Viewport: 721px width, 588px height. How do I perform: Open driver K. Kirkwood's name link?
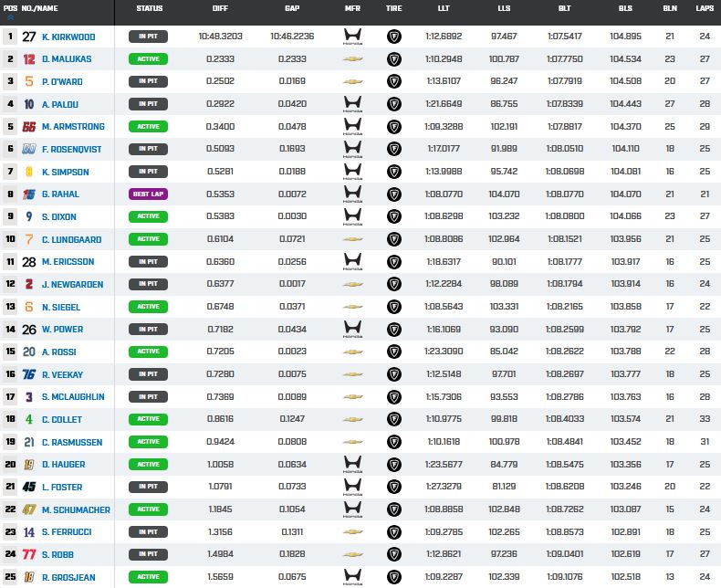(68, 37)
